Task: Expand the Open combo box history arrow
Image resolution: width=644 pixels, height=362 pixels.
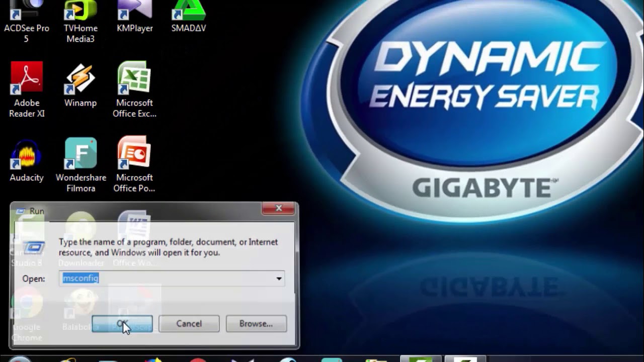Action: click(x=279, y=279)
